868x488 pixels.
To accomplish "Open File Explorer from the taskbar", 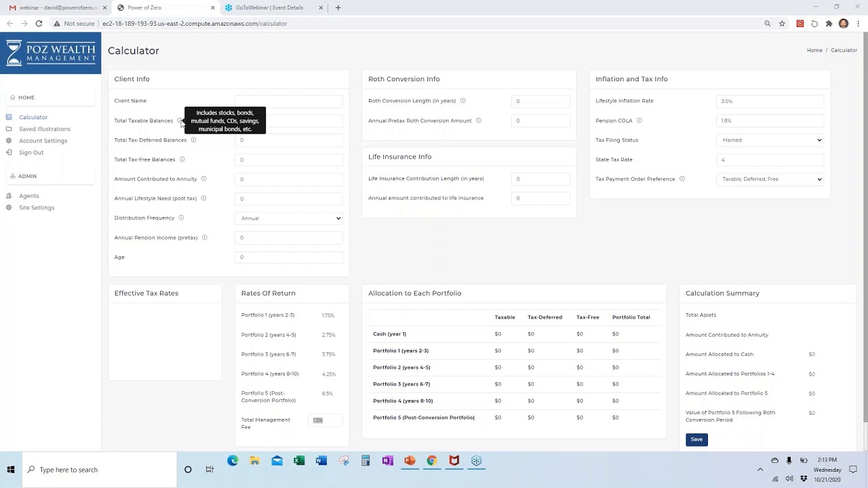I will tap(255, 461).
